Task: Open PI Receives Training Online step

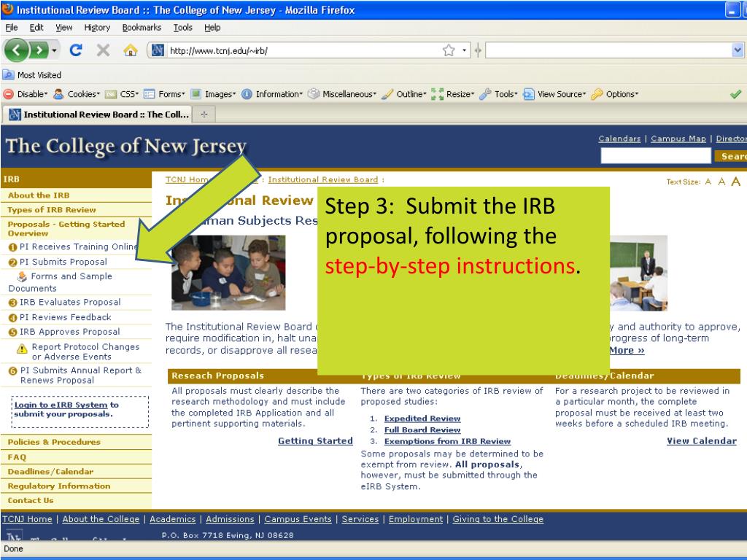Action: (x=74, y=246)
